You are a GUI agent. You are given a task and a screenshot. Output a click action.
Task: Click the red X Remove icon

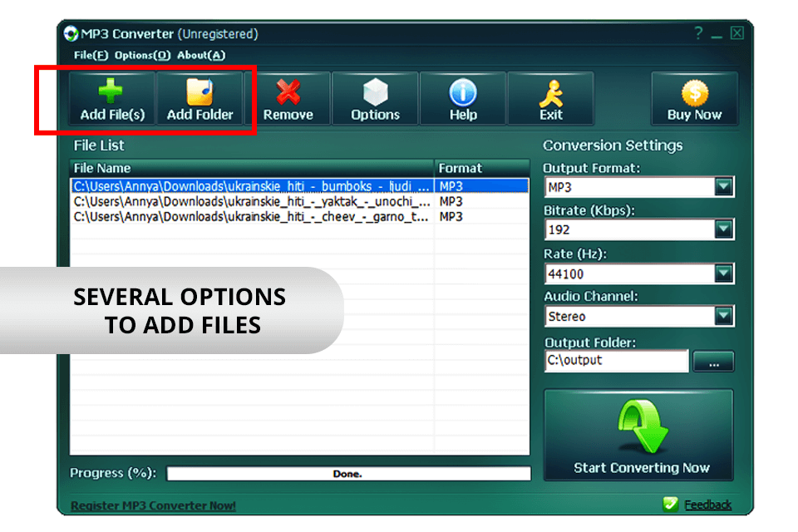288,91
